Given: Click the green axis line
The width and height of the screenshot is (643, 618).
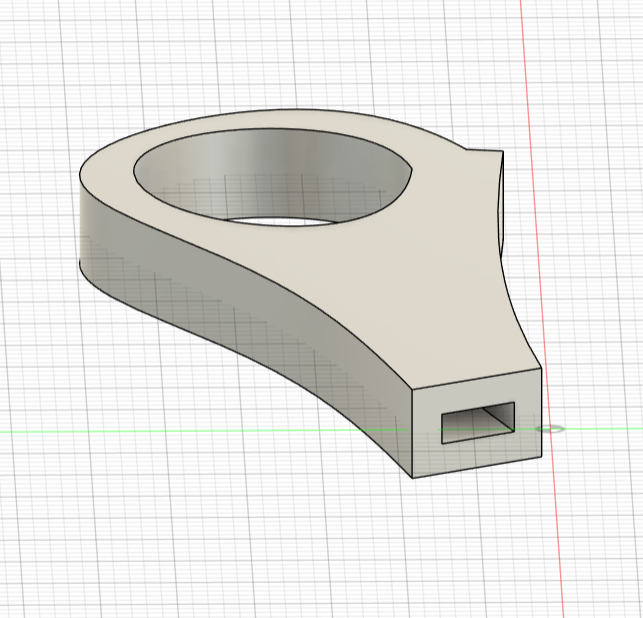Looking at the screenshot, I should point(200,432).
